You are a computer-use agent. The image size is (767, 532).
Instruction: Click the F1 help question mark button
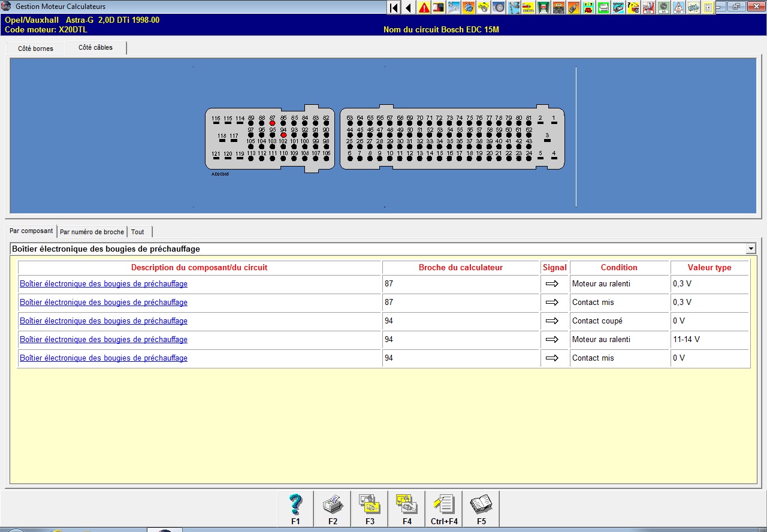[x=295, y=509]
